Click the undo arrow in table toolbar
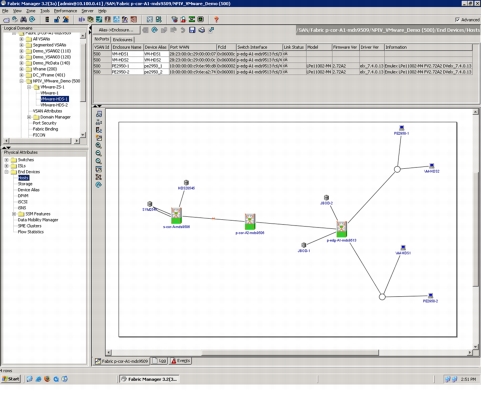The width and height of the screenshot is (482, 393). 183,30
